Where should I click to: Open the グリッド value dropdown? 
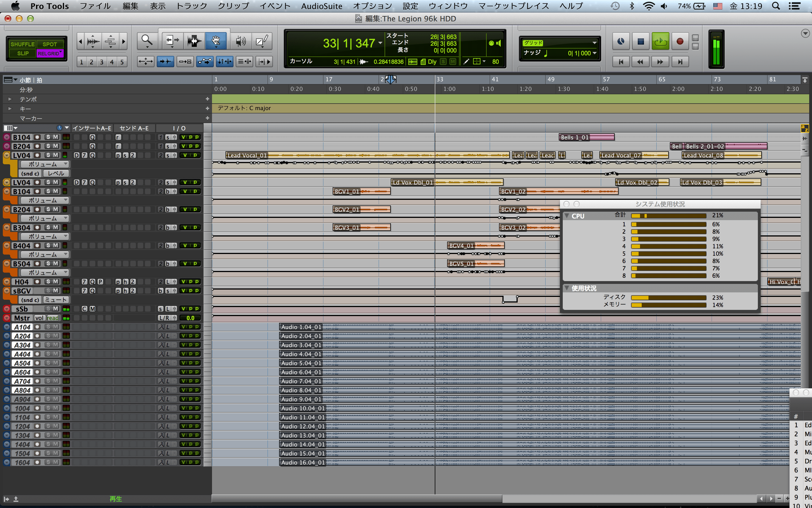pos(595,43)
